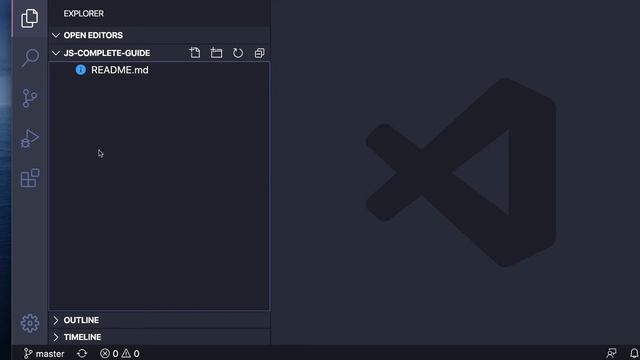
Task: Open the Manage gear menu
Action: pyautogui.click(x=30, y=323)
